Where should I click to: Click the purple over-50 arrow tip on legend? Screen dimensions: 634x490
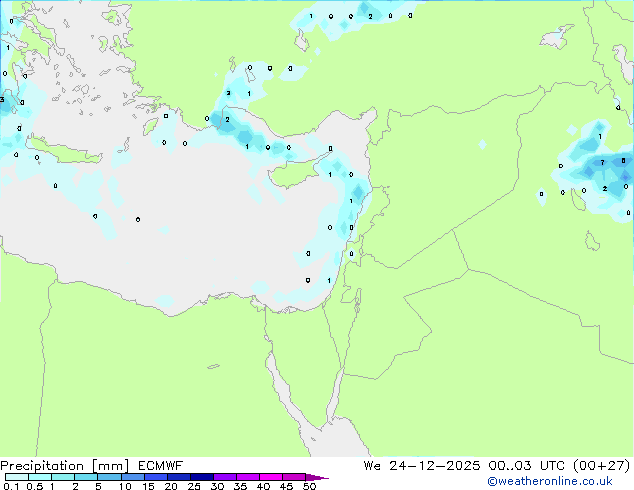point(317,477)
